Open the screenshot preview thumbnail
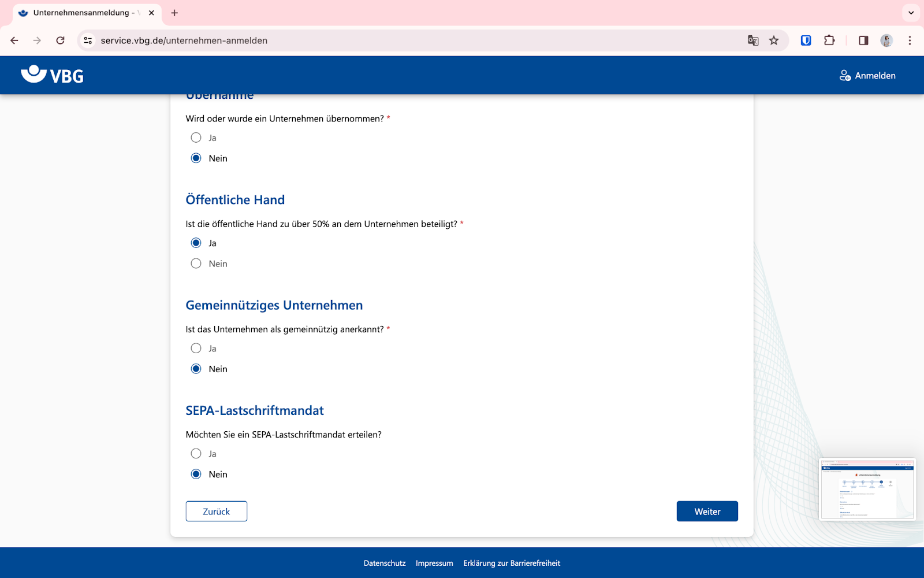The height and width of the screenshot is (578, 924). point(867,489)
